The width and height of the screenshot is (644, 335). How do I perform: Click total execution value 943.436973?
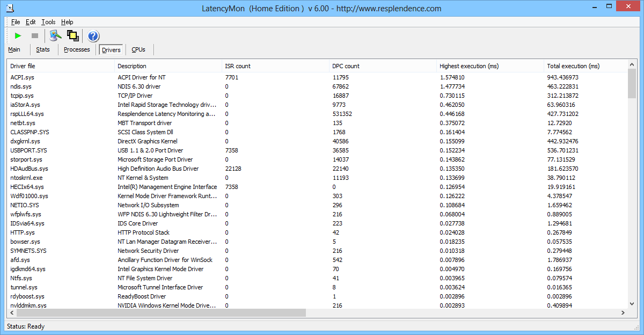563,77
